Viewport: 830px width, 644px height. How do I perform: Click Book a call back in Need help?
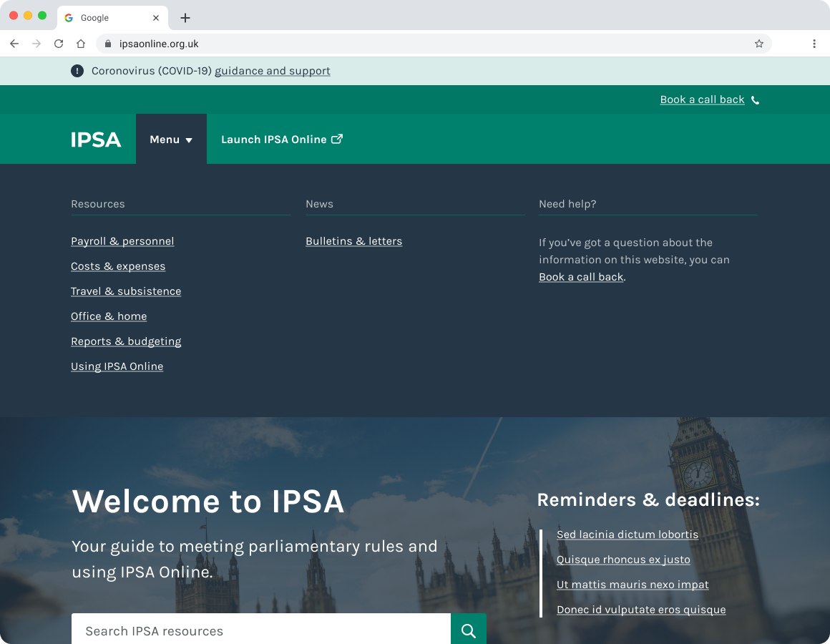(x=581, y=277)
